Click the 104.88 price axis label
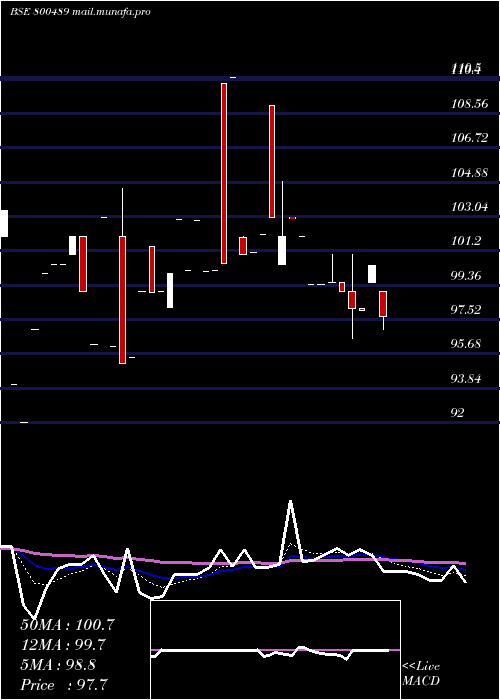Viewport: 500px width, 700px height. tap(469, 172)
